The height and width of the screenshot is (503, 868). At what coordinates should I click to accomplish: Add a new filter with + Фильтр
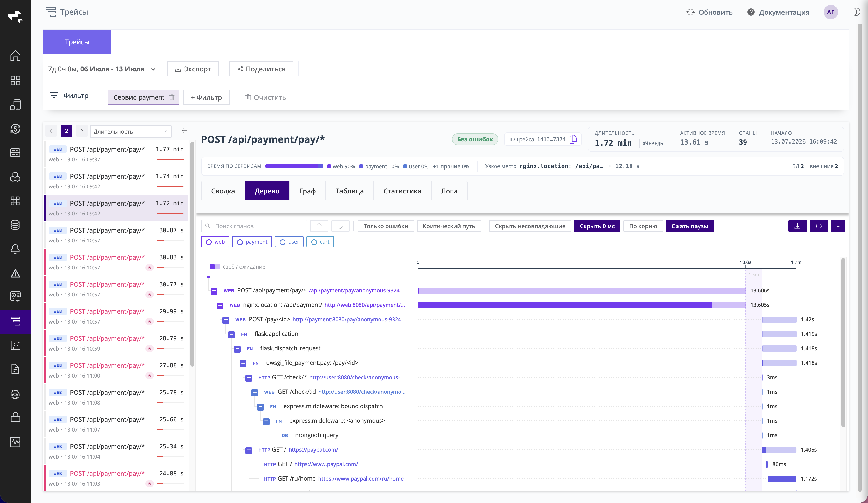coord(206,97)
